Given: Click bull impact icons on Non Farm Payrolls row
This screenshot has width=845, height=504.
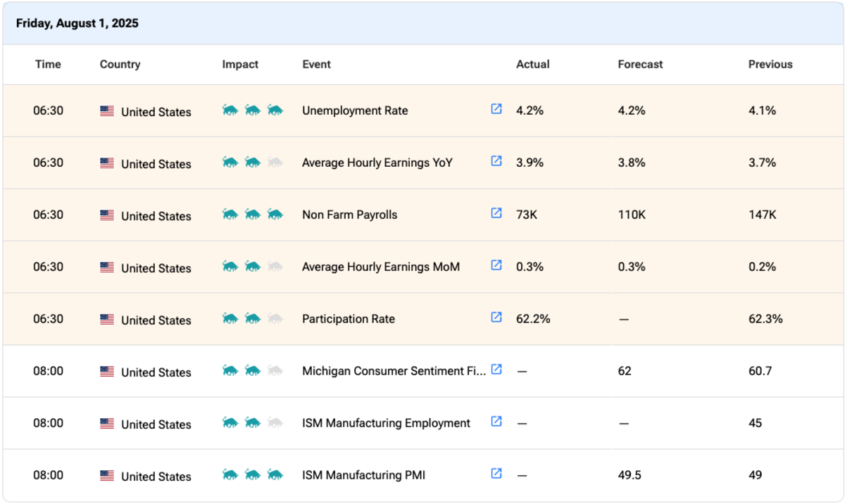Looking at the screenshot, I should 252,214.
